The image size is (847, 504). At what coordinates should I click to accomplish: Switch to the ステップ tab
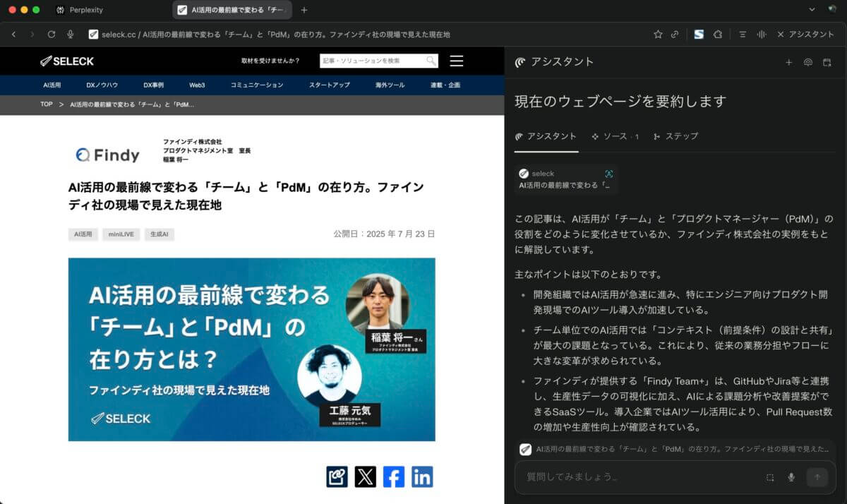[x=675, y=136]
